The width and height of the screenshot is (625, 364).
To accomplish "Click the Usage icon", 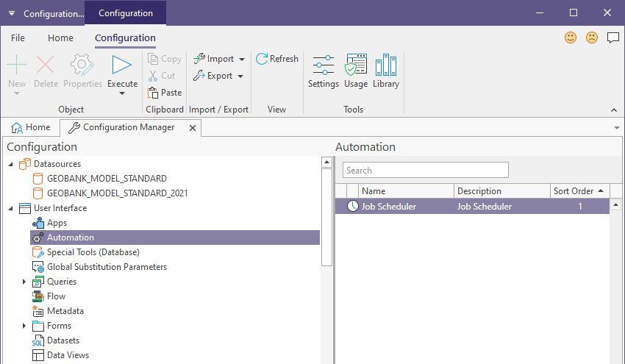I will coord(356,71).
